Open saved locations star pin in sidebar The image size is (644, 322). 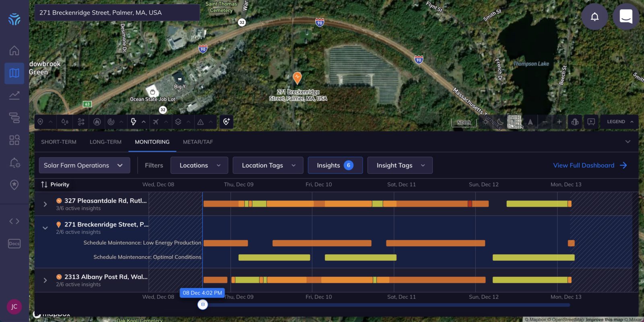pos(14,185)
